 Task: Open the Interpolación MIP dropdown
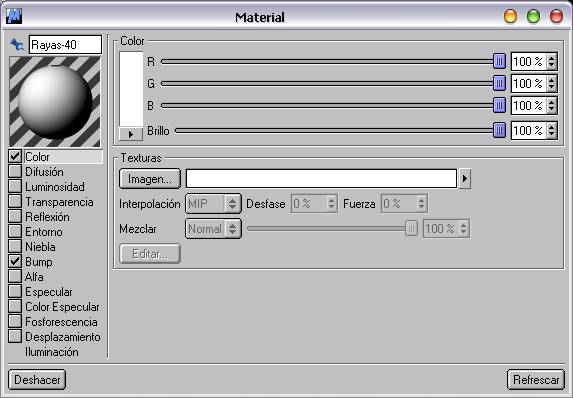coord(213,204)
